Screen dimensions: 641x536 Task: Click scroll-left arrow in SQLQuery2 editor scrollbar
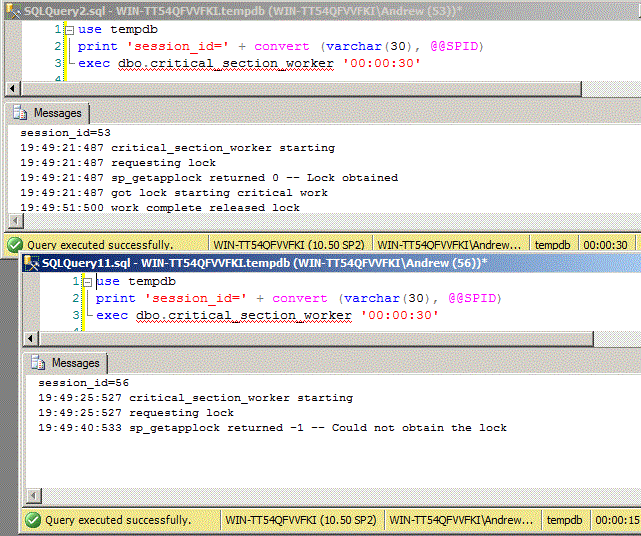pos(12,89)
